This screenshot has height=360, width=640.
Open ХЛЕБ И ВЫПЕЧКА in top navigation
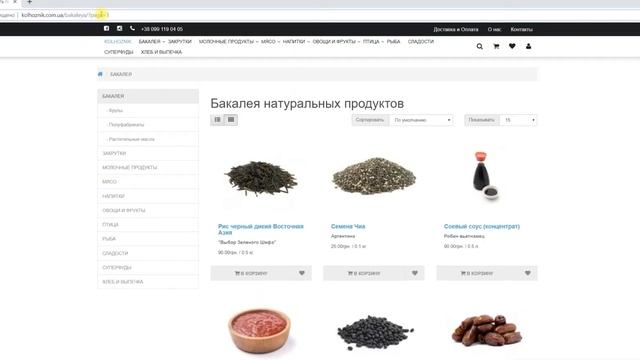161,52
